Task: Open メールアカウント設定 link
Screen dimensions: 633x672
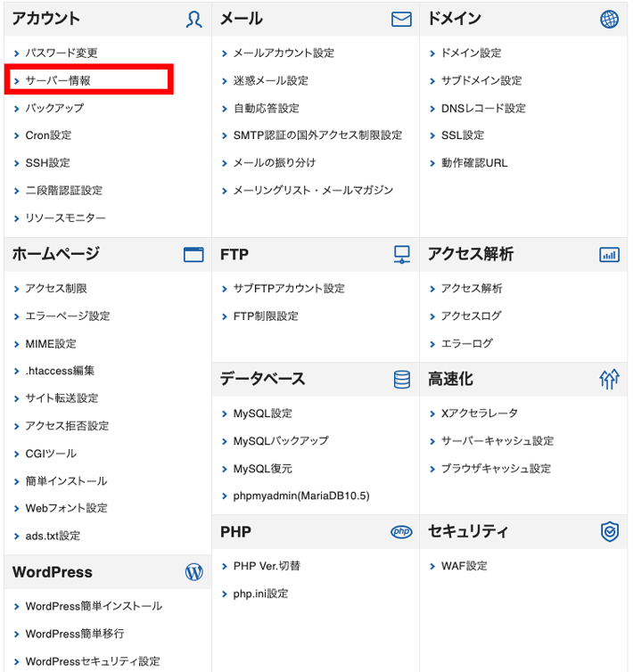Action: point(284,53)
